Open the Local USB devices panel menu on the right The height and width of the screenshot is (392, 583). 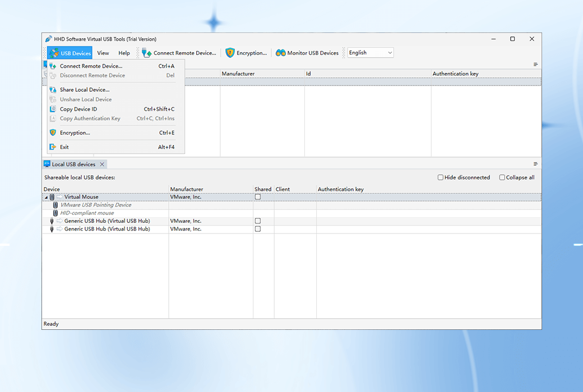tap(535, 163)
